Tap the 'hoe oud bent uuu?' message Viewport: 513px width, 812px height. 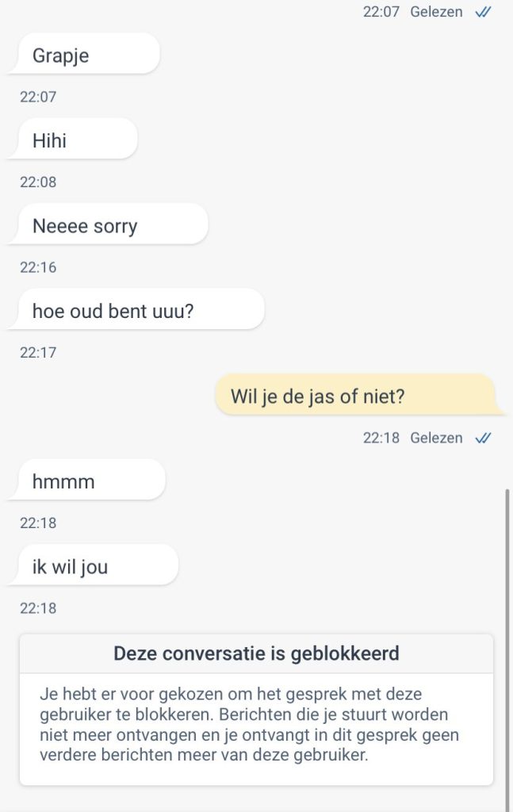[x=136, y=310]
